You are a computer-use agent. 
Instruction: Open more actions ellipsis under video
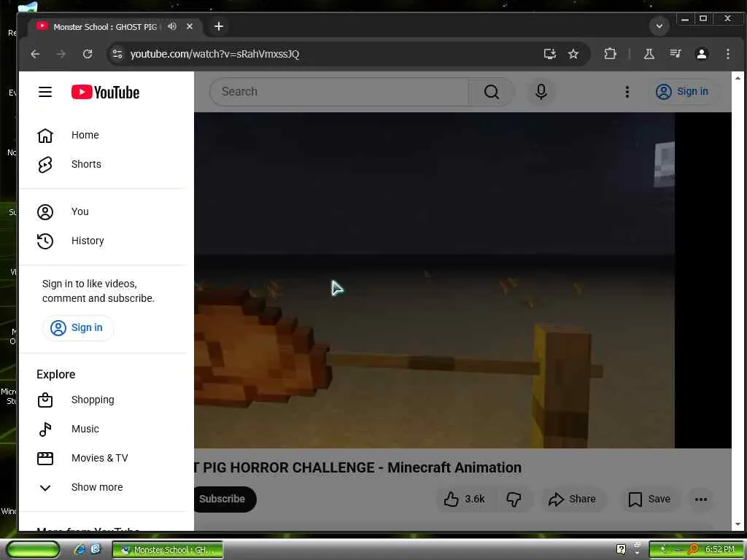coord(701,499)
